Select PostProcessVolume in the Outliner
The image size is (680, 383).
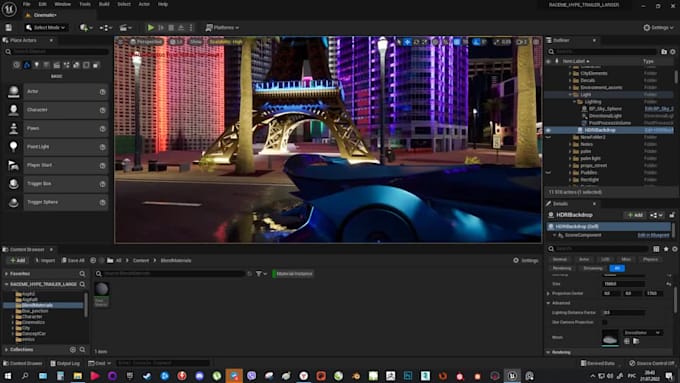(x=610, y=123)
